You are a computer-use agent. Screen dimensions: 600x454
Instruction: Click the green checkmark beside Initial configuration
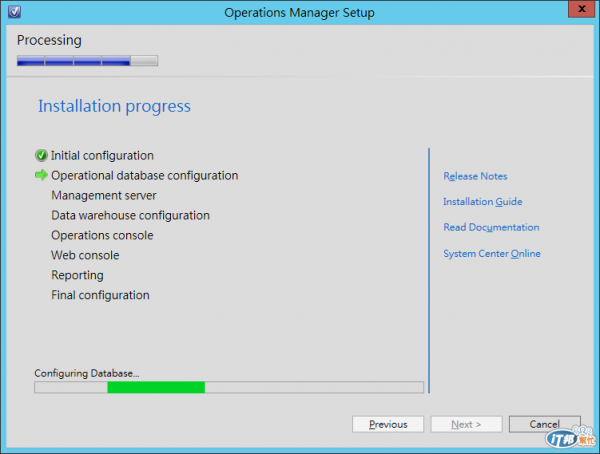41,155
